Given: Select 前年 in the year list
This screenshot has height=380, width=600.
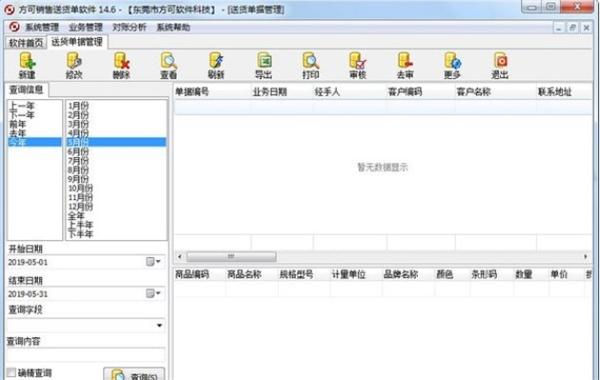Looking at the screenshot, I should pos(35,124).
